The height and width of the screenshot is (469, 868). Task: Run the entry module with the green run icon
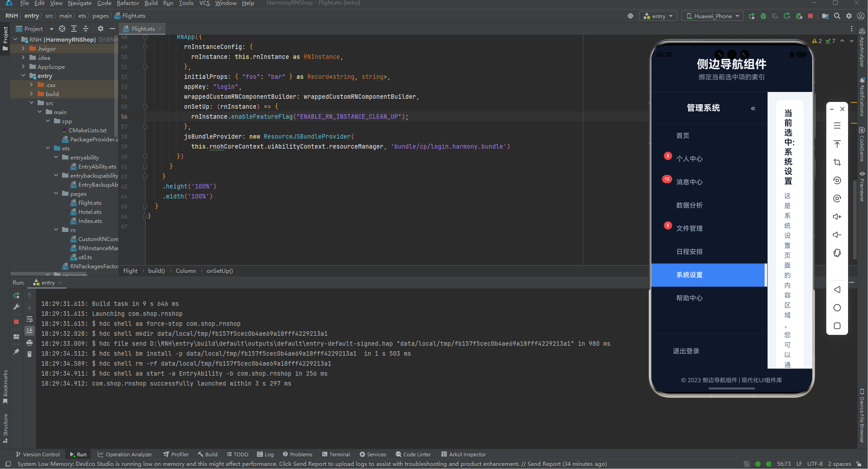[x=752, y=16]
